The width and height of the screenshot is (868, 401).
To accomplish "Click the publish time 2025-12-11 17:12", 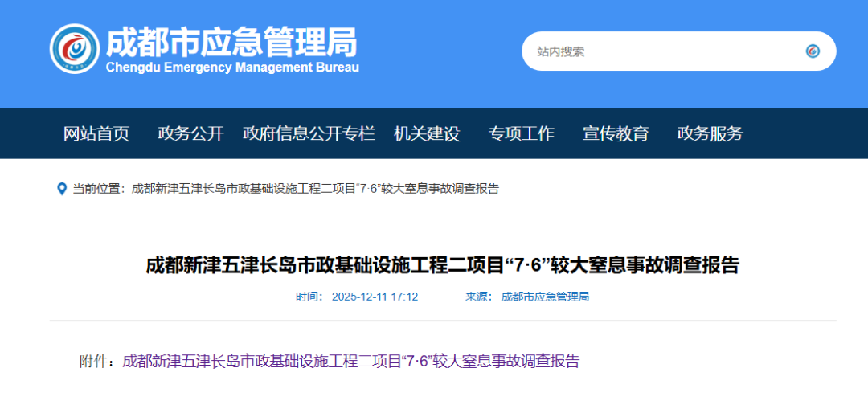I will pos(375,297).
